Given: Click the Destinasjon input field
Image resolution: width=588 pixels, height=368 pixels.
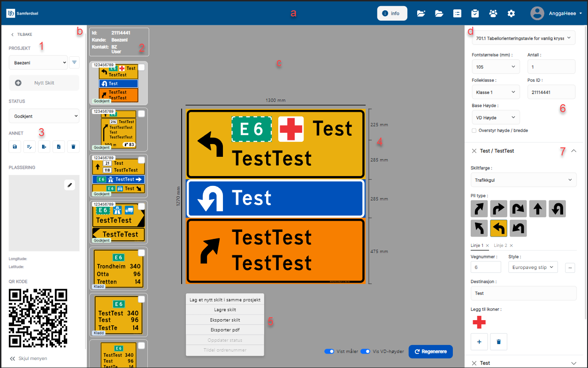Looking at the screenshot, I should click(523, 293).
